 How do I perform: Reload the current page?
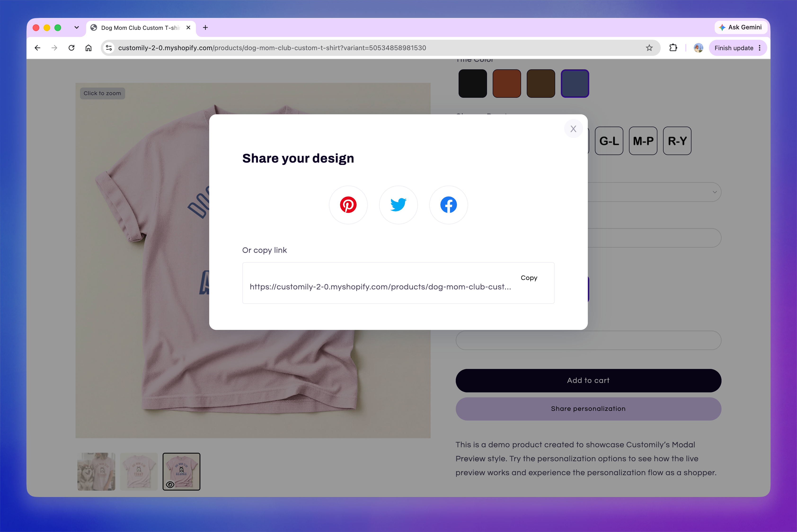click(71, 48)
